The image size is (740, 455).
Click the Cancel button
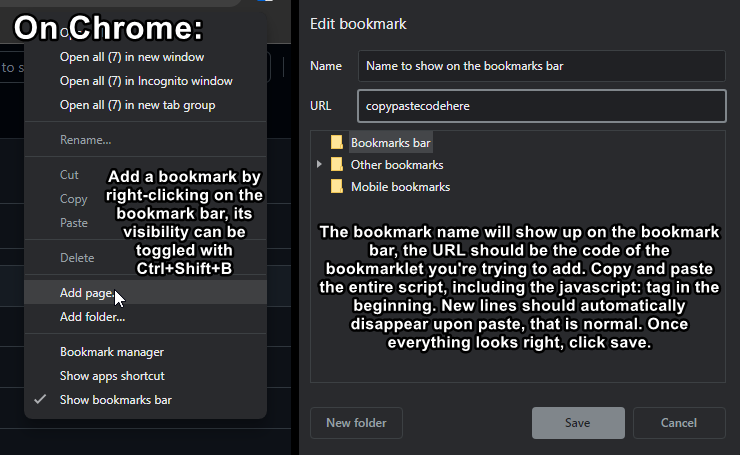click(679, 423)
